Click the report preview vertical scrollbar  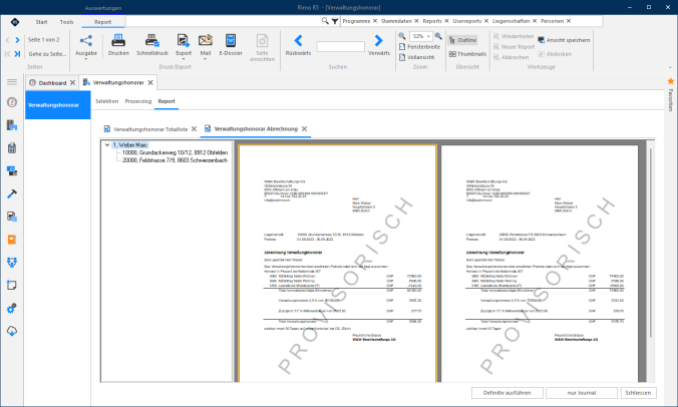pos(650,242)
